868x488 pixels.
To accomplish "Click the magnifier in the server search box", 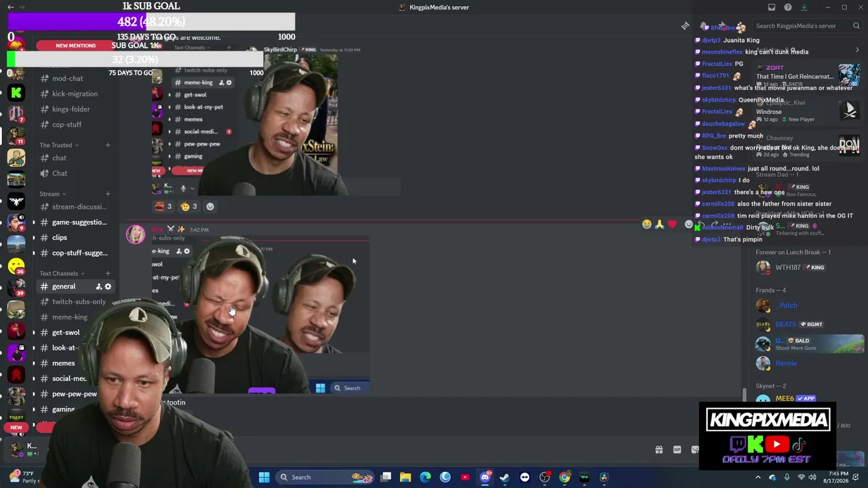I will (x=856, y=26).
